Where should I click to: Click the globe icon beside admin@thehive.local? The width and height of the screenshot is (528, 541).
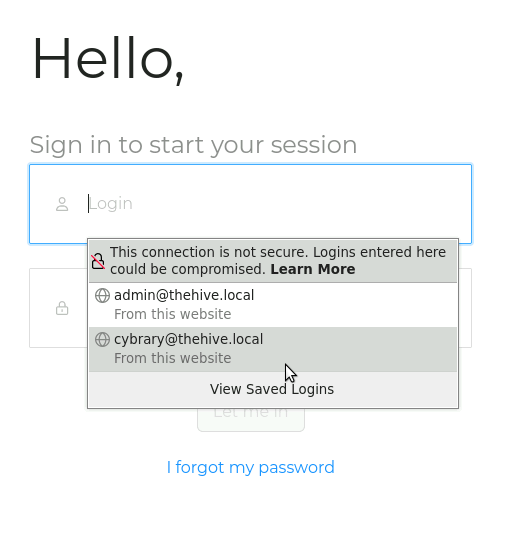[102, 296]
